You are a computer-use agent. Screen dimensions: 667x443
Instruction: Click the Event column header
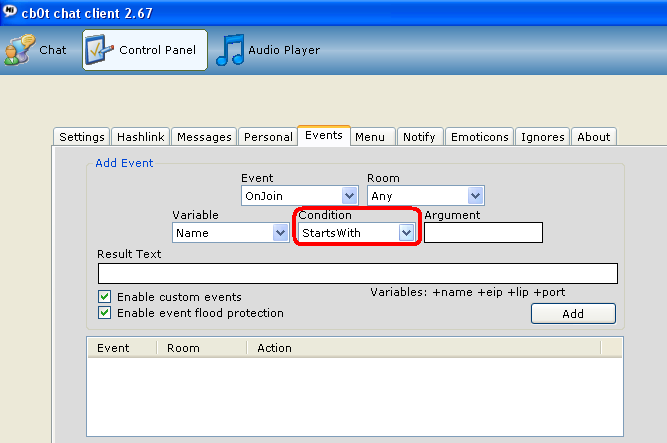pos(123,348)
